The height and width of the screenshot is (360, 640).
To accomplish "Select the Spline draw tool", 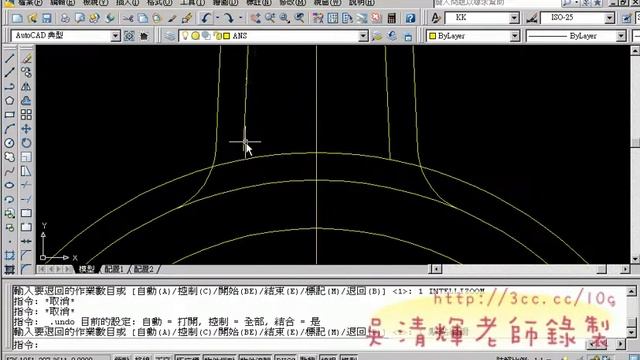I will tap(10, 171).
